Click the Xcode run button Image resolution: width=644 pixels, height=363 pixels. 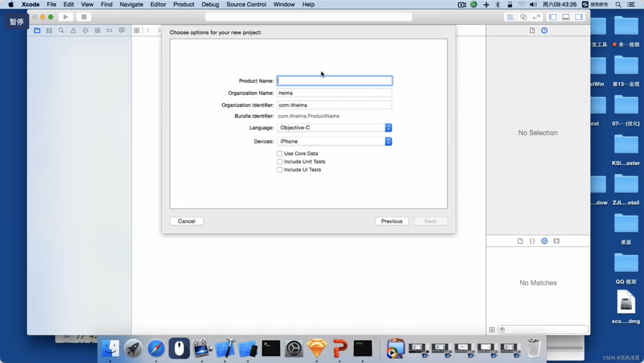65,17
